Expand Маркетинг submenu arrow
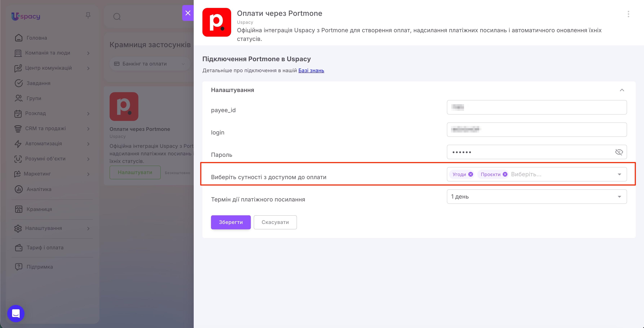This screenshot has height=328, width=644. pyautogui.click(x=88, y=174)
